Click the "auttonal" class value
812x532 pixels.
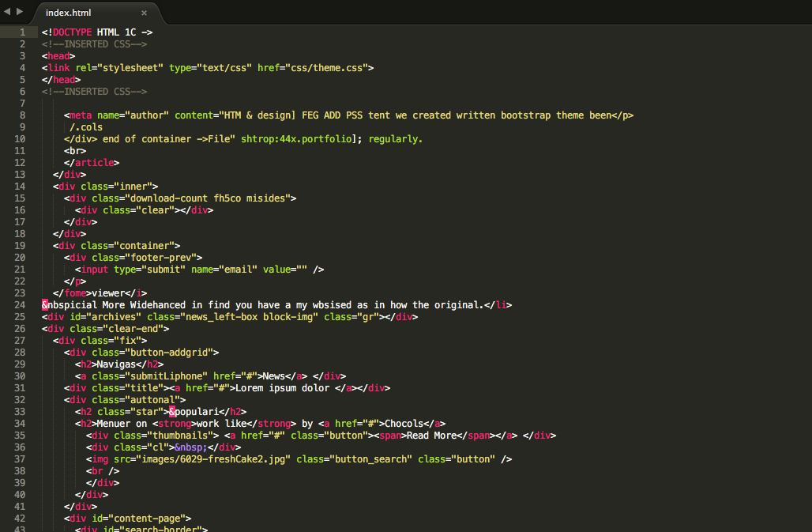pyautogui.click(x=152, y=400)
